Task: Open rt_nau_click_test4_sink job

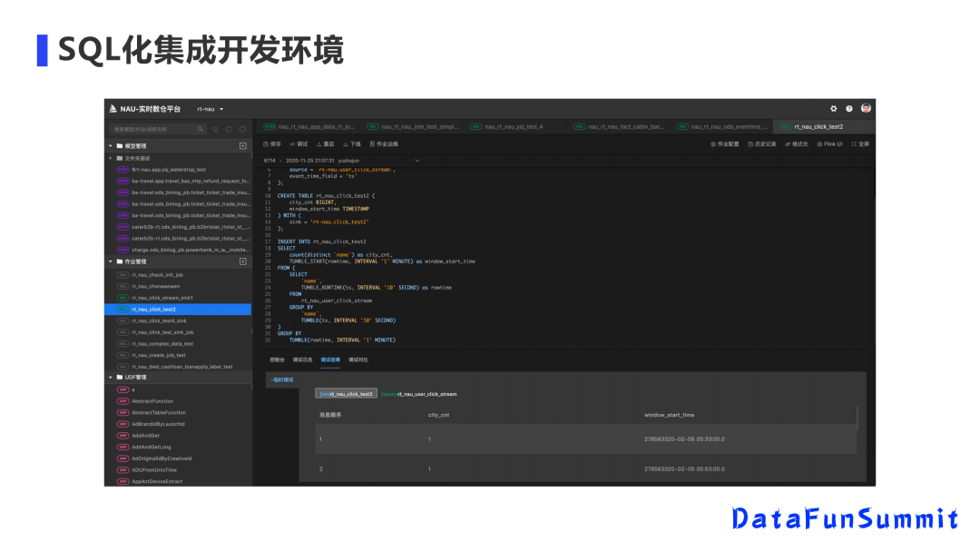Action: click(159, 320)
